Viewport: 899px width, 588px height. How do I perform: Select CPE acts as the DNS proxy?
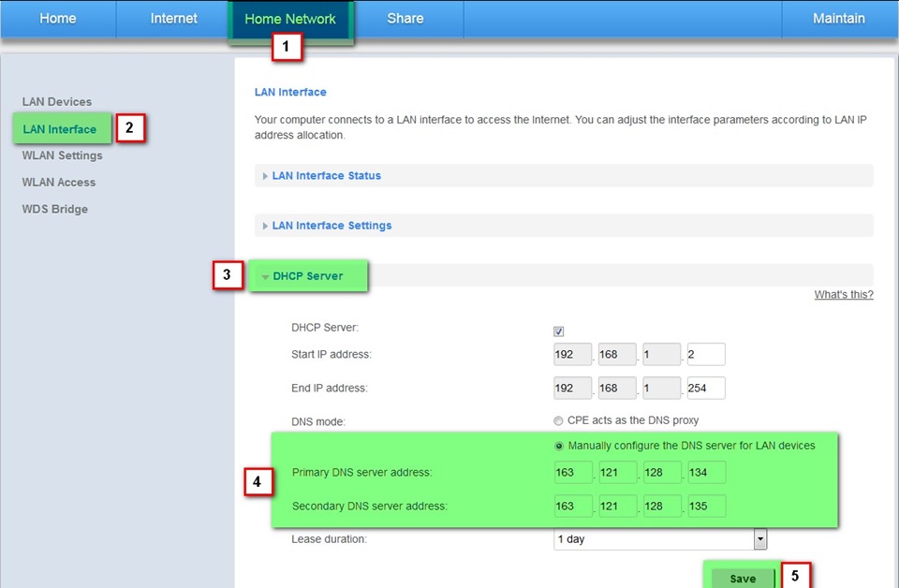pos(559,420)
